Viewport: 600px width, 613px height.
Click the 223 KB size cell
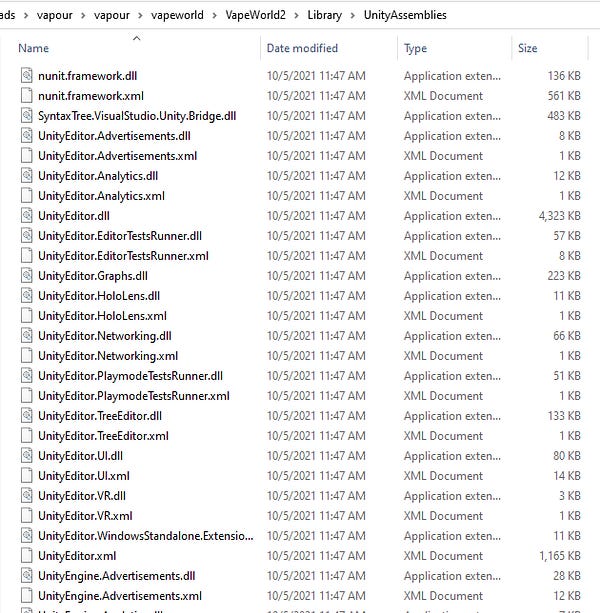564,276
